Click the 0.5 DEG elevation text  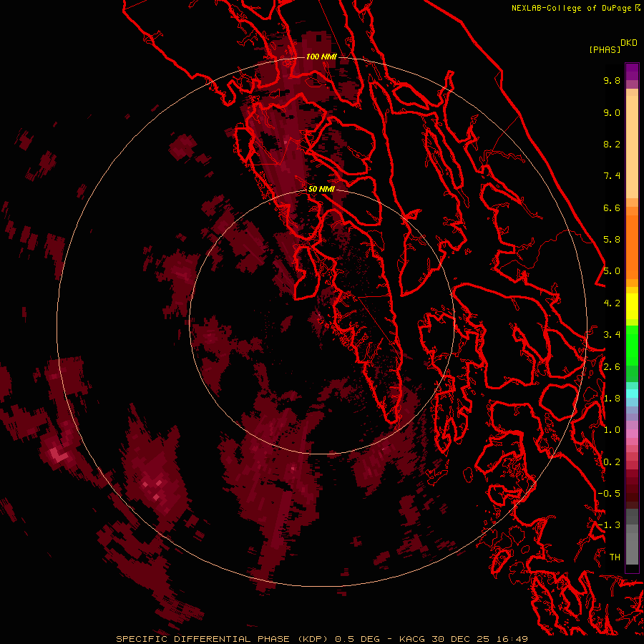click(x=357, y=639)
